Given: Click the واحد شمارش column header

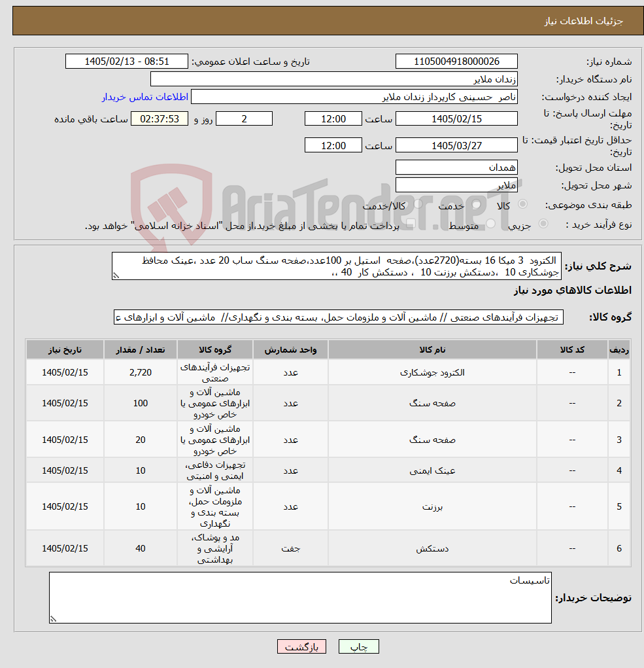Looking at the screenshot, I should coord(290,350).
